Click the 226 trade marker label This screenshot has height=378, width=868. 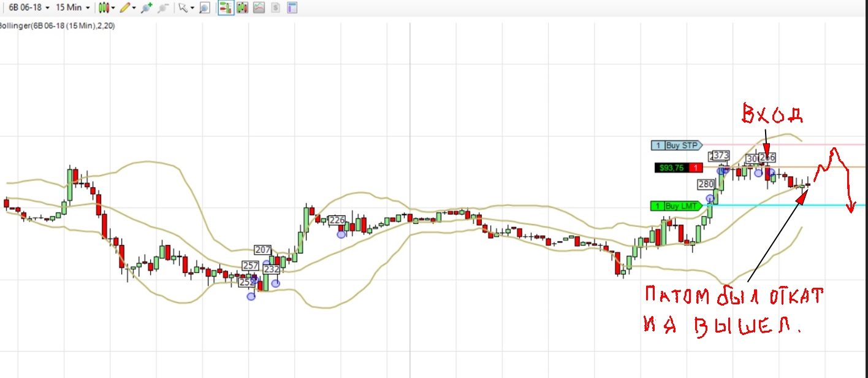pos(337,220)
